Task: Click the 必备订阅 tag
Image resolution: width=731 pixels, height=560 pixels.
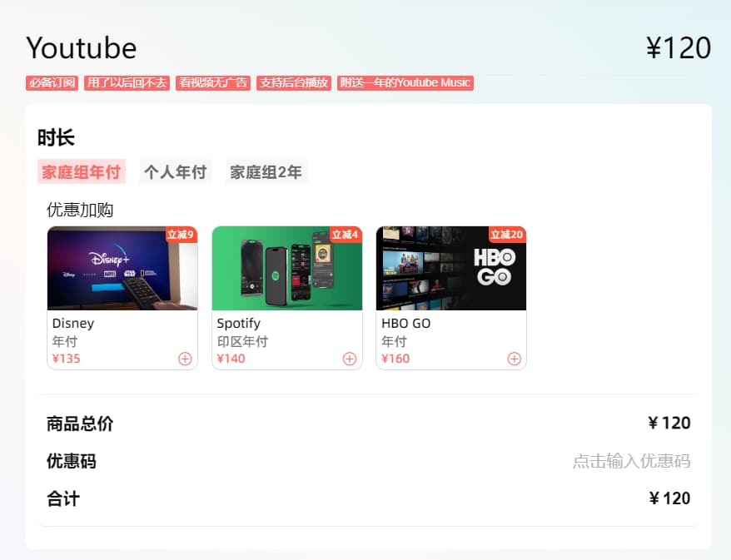Action: pyautogui.click(x=52, y=83)
